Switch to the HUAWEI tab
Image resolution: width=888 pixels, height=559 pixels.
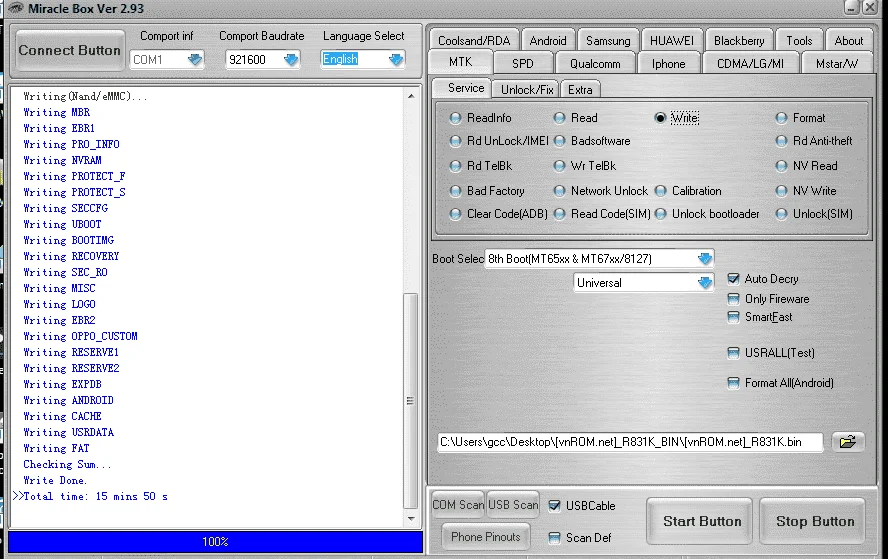point(672,41)
